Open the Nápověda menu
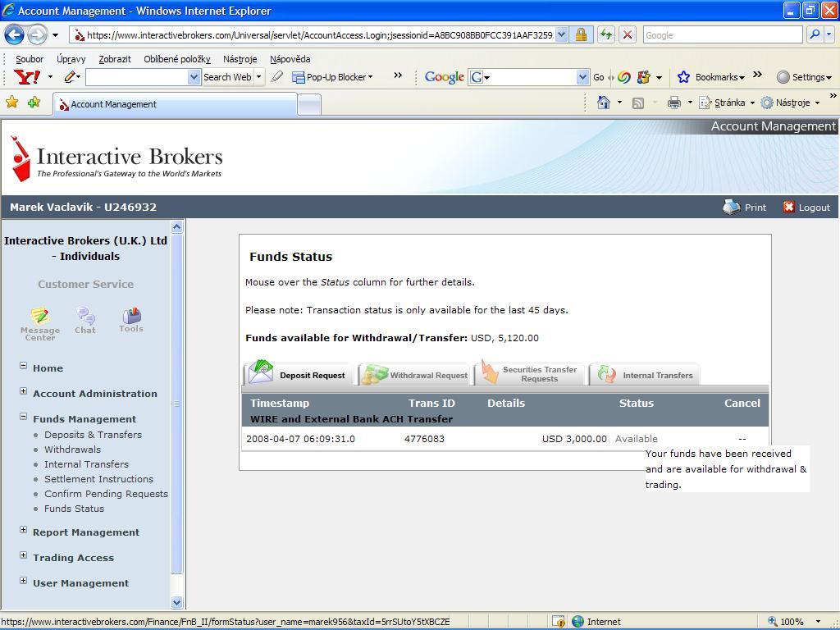Screen dimensions: 840x630 point(290,59)
